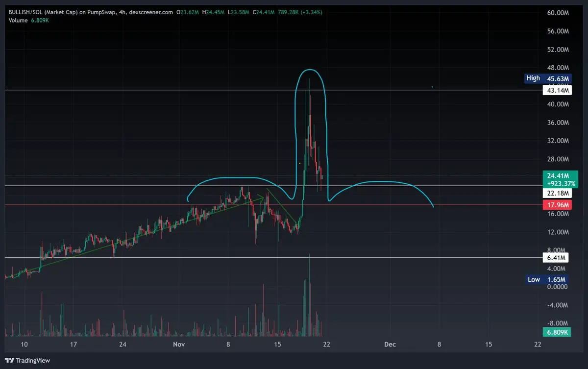Click the +923.37% change label
Screen dimensions: 588x369
pos(560,184)
